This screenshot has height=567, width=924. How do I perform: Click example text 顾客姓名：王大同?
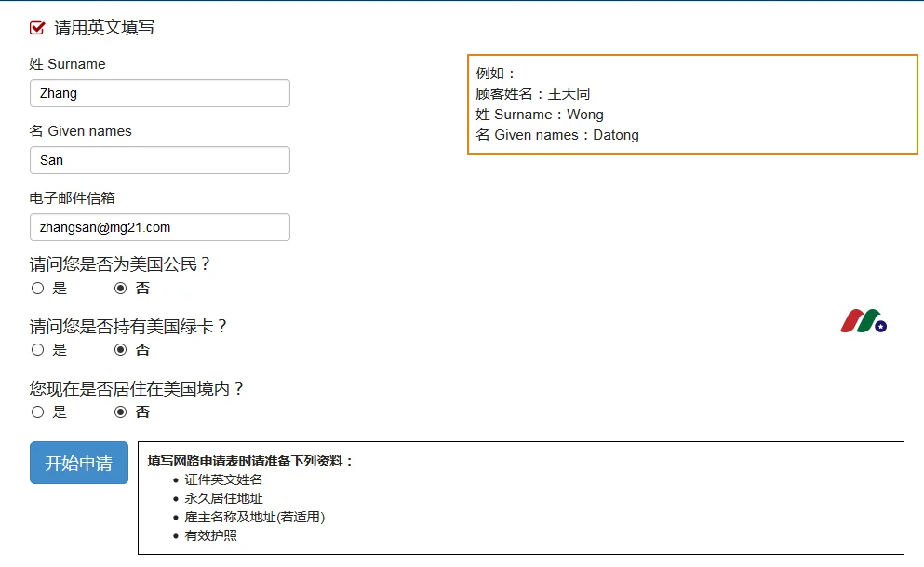[532, 94]
